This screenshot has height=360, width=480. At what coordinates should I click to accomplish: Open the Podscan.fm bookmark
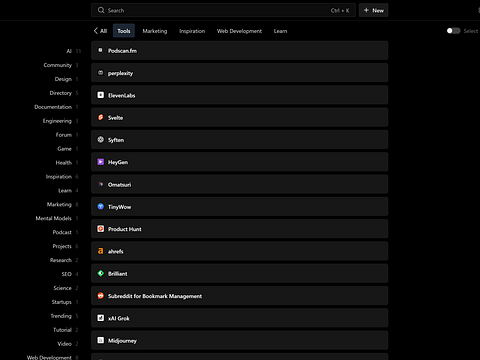[x=239, y=51]
